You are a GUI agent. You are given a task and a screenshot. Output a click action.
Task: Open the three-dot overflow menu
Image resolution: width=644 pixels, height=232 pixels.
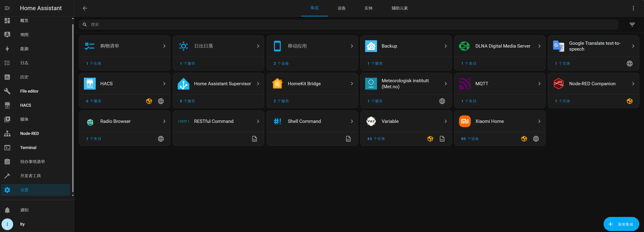point(633,8)
